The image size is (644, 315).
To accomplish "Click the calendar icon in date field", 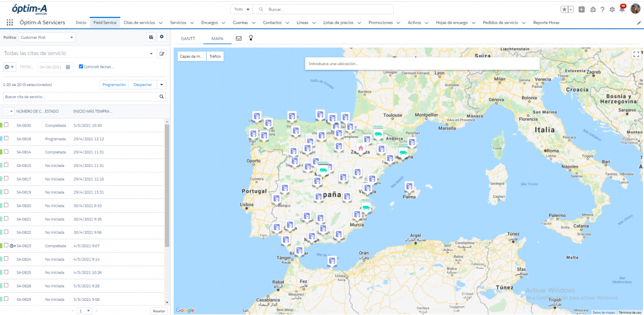I will [68, 67].
